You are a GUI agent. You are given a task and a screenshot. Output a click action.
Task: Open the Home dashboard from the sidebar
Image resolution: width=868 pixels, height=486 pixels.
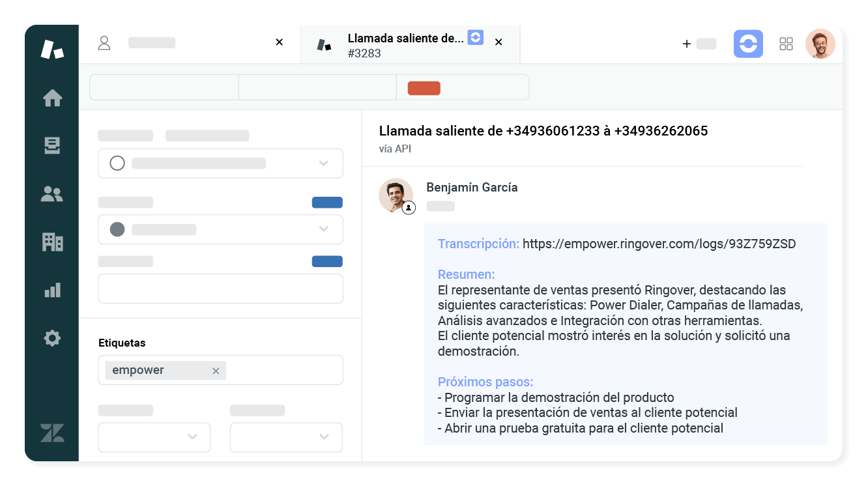(x=52, y=98)
